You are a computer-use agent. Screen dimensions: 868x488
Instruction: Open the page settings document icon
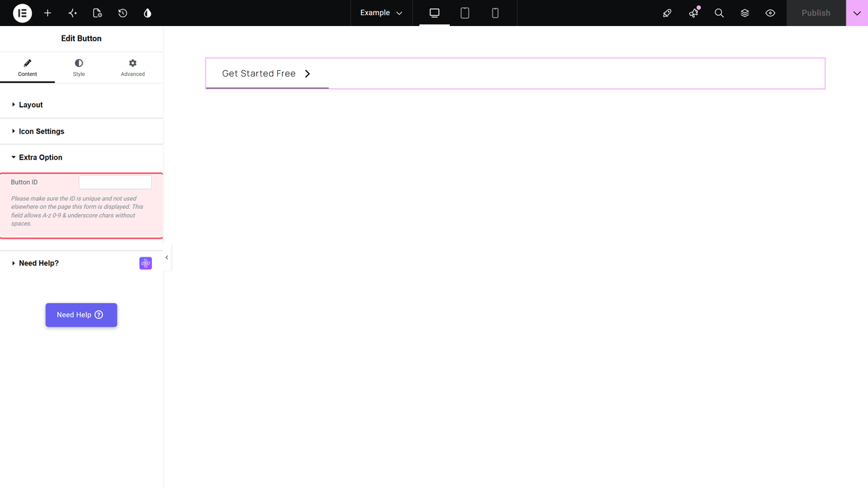[98, 13]
